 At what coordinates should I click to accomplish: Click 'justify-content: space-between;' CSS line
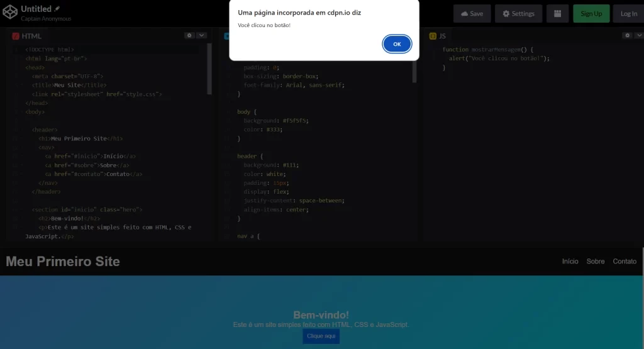click(294, 201)
